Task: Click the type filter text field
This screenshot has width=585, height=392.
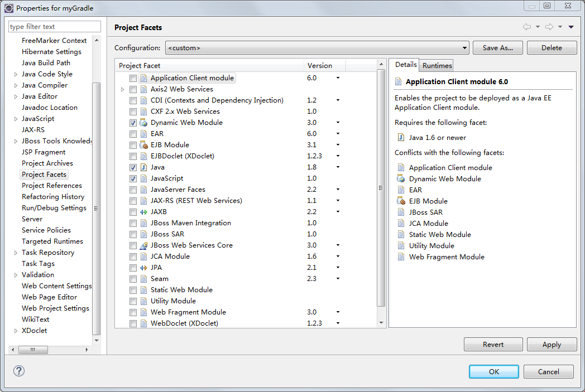Action: tap(55, 26)
